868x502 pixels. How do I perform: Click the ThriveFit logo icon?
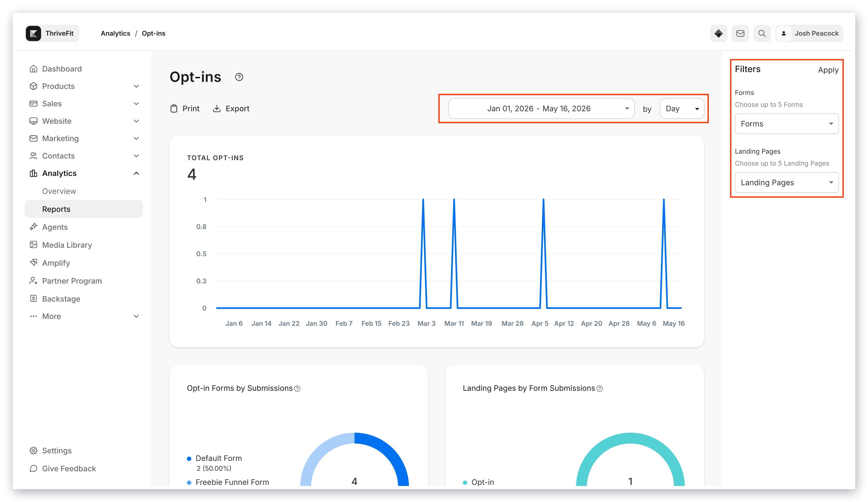click(33, 33)
